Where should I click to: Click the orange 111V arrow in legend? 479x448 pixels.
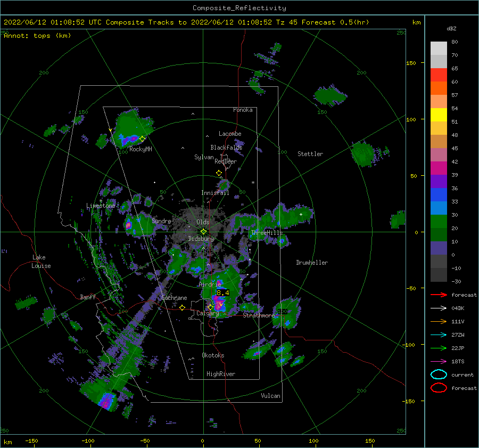tap(439, 321)
